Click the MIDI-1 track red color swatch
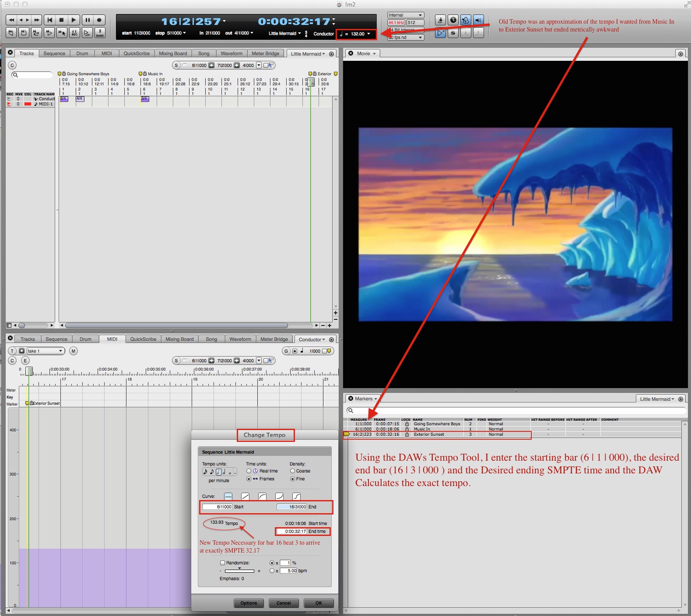The width and height of the screenshot is (691, 616). 28,104
